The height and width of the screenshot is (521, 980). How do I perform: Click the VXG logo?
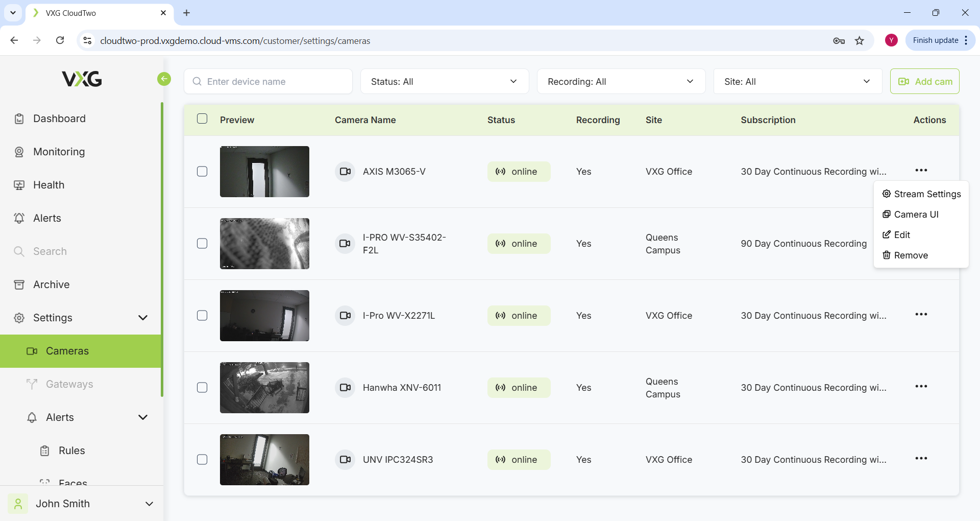click(82, 79)
